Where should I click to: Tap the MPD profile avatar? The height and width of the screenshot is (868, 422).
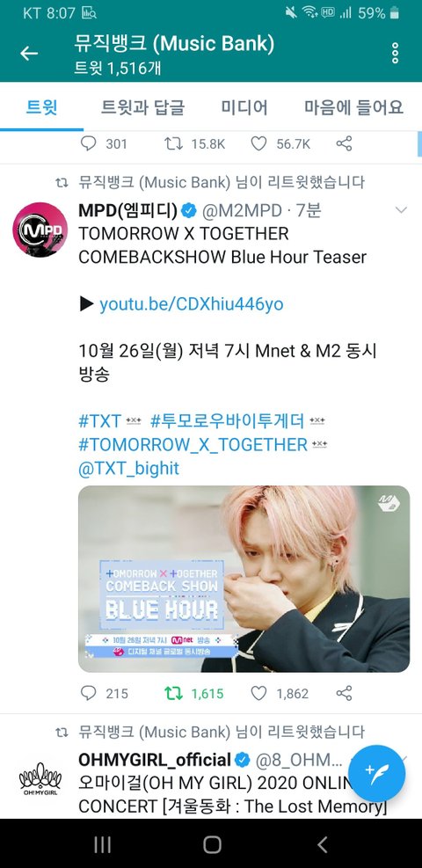(x=40, y=230)
